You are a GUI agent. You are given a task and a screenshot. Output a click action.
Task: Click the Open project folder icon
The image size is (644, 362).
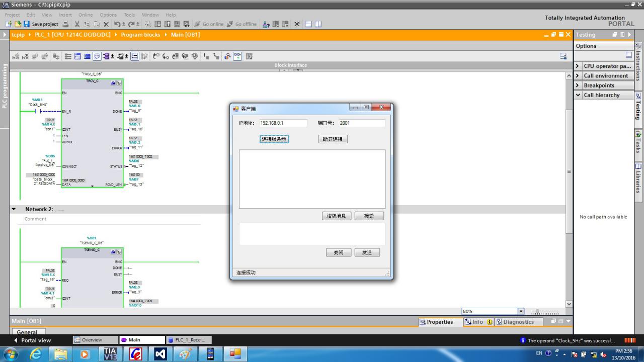[18, 24]
